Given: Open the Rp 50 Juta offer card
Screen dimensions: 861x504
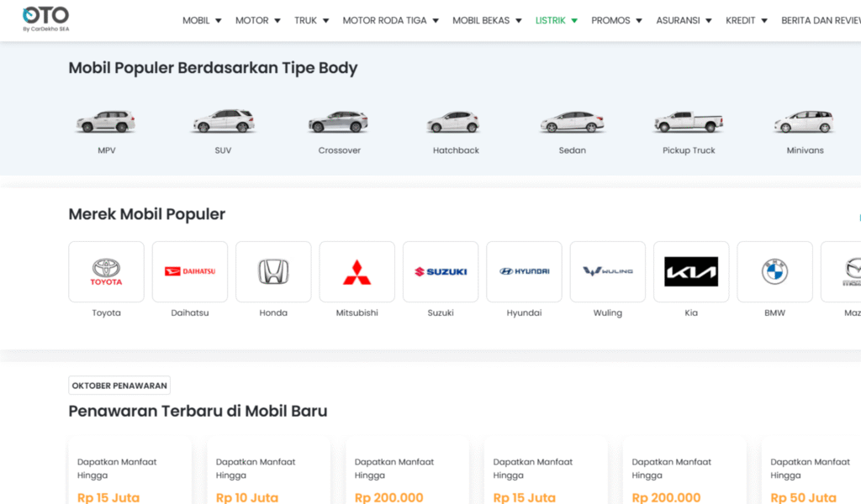Looking at the screenshot, I should tap(811, 480).
